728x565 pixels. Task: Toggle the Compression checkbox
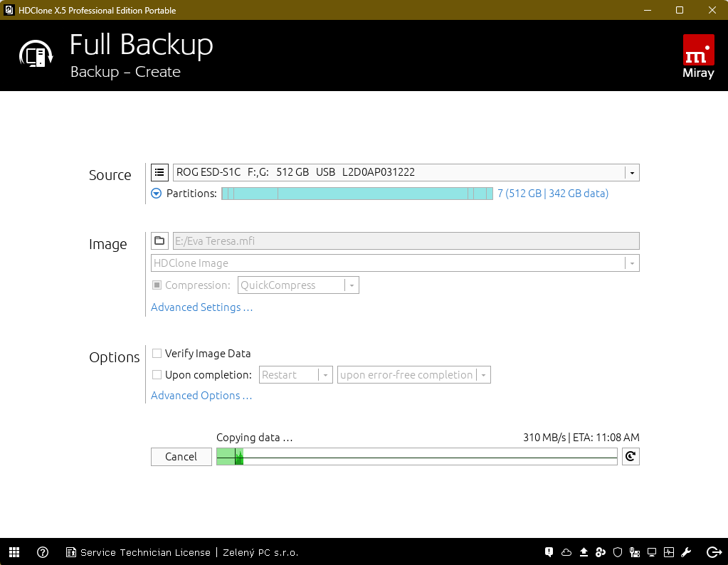point(157,285)
